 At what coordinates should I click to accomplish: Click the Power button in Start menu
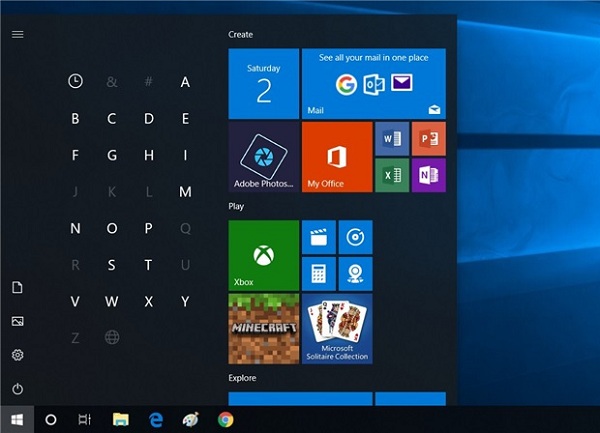(x=17, y=389)
